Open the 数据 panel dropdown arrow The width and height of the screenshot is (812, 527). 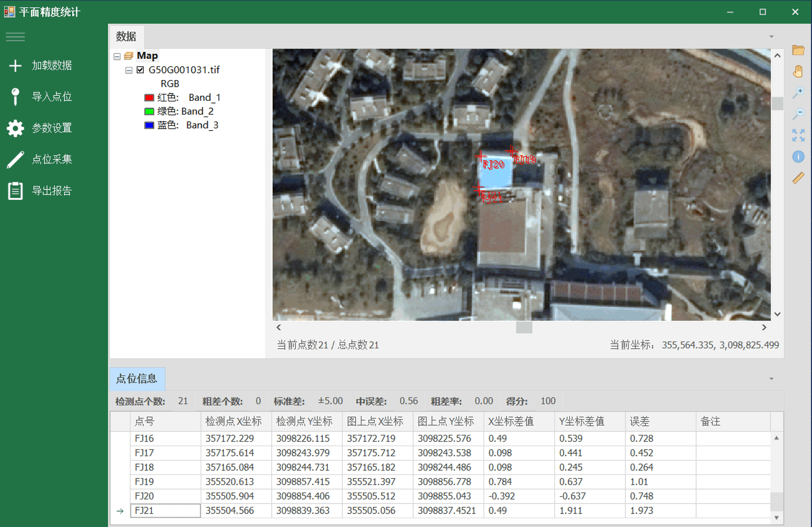[x=771, y=36]
